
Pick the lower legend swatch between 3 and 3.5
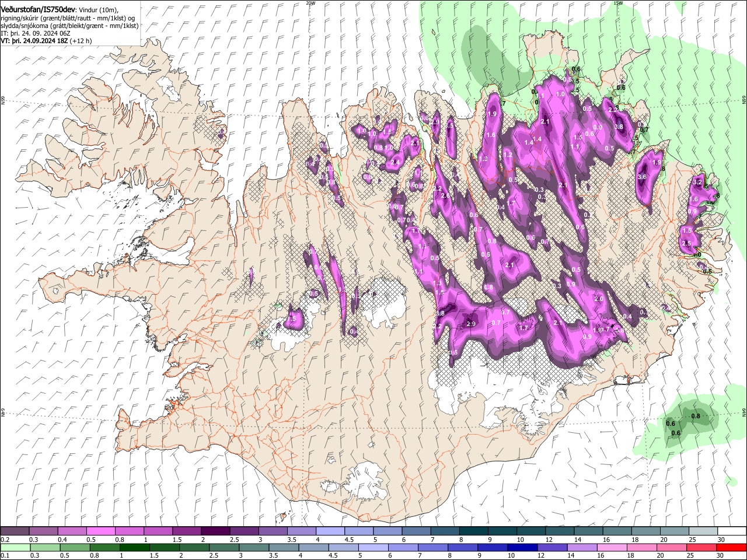(x=254, y=547)
